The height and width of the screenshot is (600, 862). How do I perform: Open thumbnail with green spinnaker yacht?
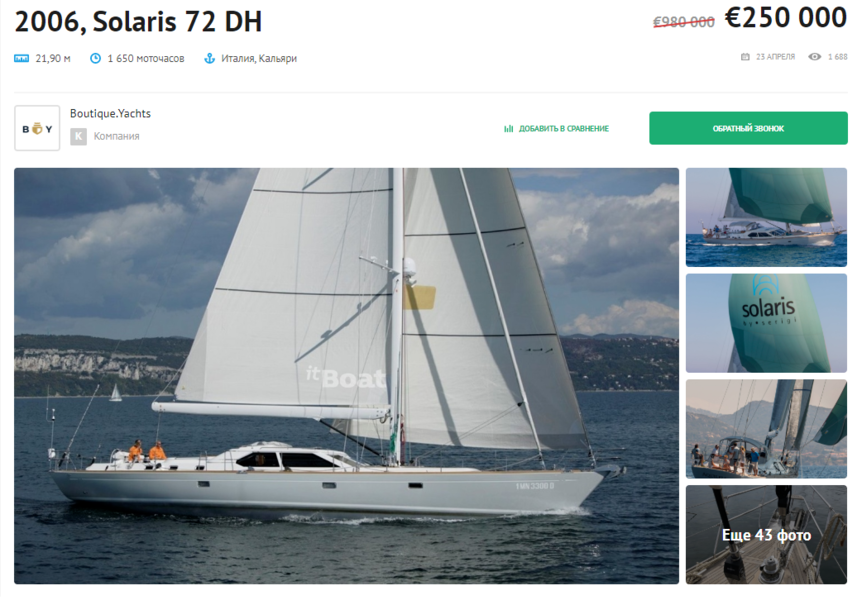pos(766,217)
